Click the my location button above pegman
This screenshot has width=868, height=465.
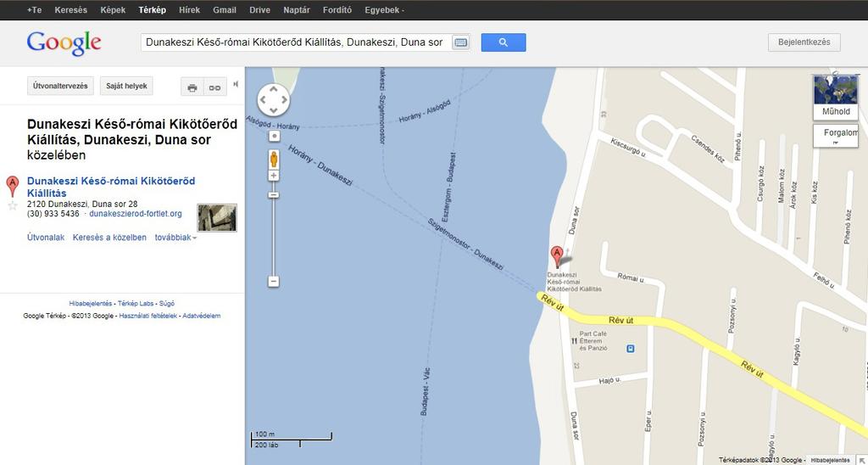coord(274,136)
